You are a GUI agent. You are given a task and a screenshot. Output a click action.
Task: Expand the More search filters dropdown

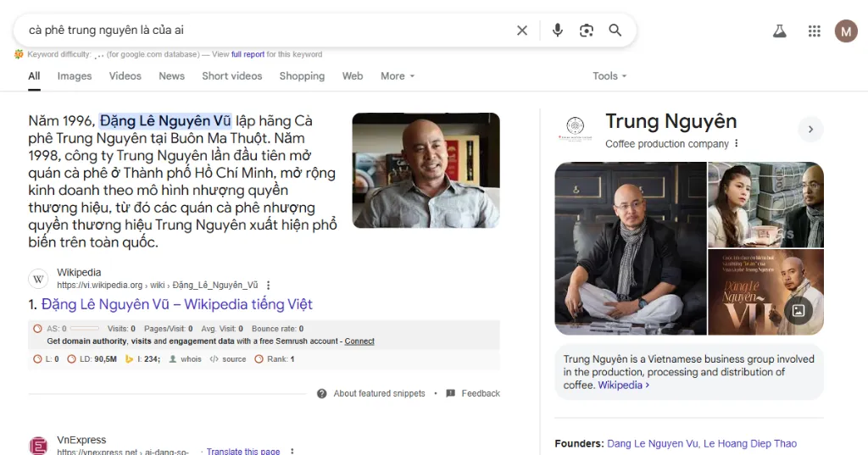point(398,76)
